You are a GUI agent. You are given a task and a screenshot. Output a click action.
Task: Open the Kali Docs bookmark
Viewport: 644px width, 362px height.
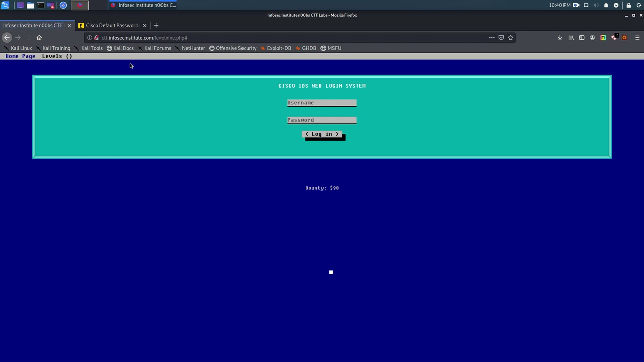120,48
